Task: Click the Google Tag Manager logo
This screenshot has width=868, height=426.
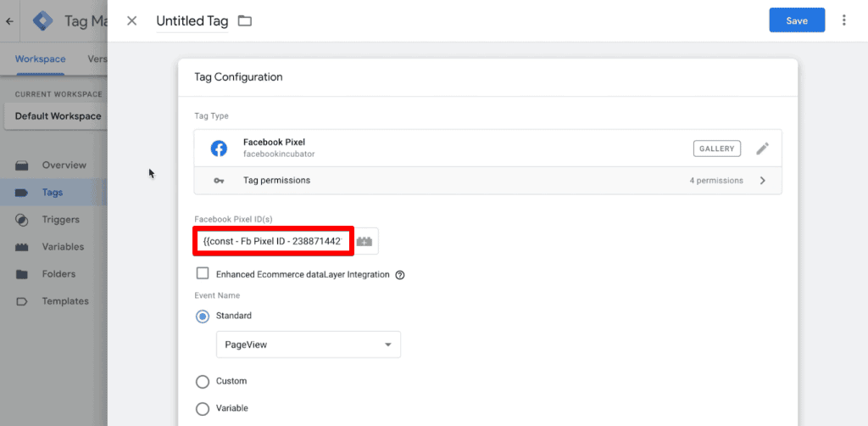Action: (x=42, y=21)
